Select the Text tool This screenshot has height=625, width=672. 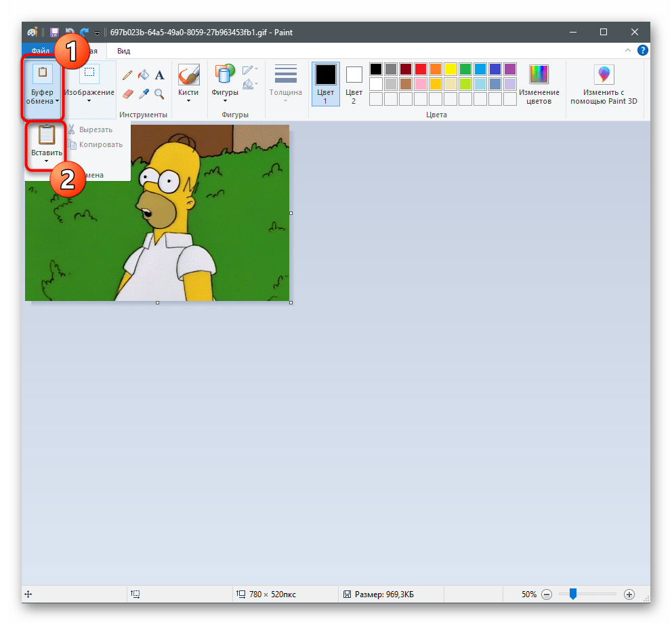tap(160, 75)
